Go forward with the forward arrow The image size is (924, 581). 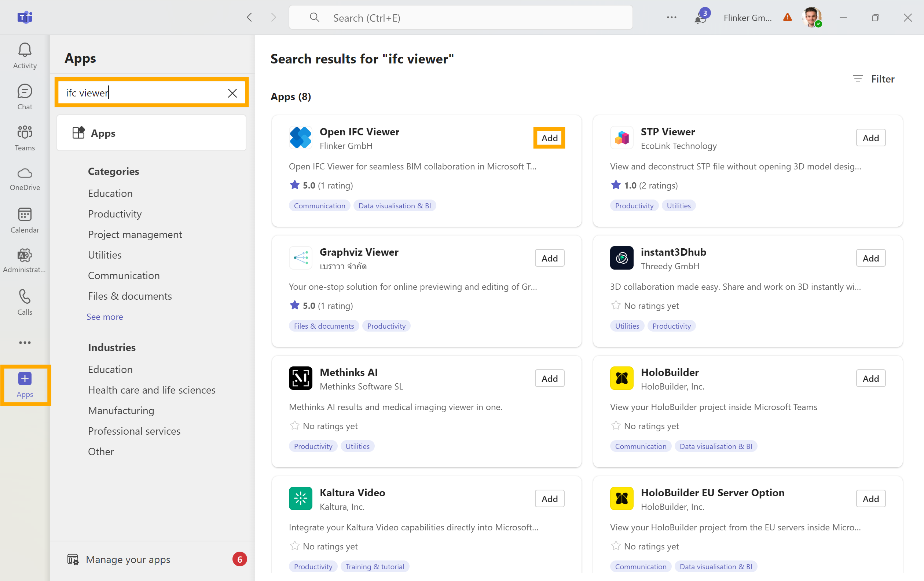[273, 17]
